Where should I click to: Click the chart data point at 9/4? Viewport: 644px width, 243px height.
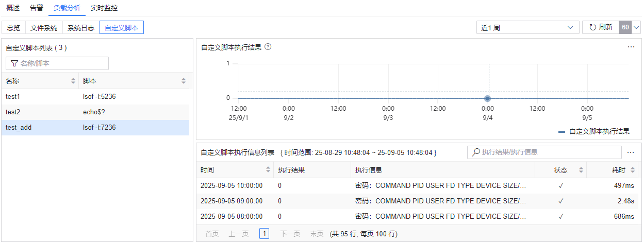point(488,98)
